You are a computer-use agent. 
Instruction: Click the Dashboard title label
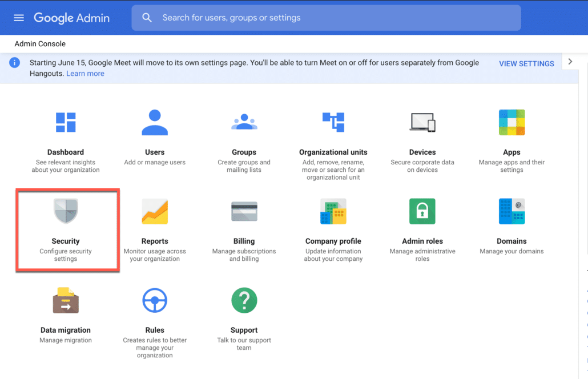pos(66,152)
